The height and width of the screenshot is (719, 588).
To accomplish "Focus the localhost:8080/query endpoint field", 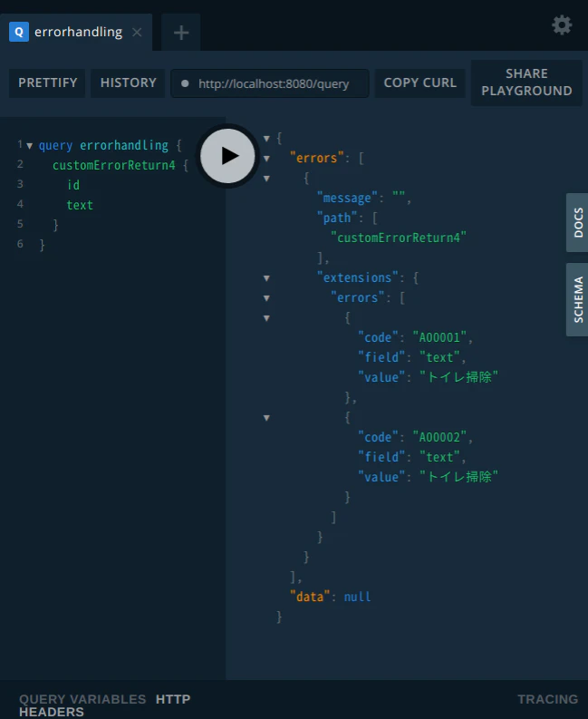I will 269,83.
